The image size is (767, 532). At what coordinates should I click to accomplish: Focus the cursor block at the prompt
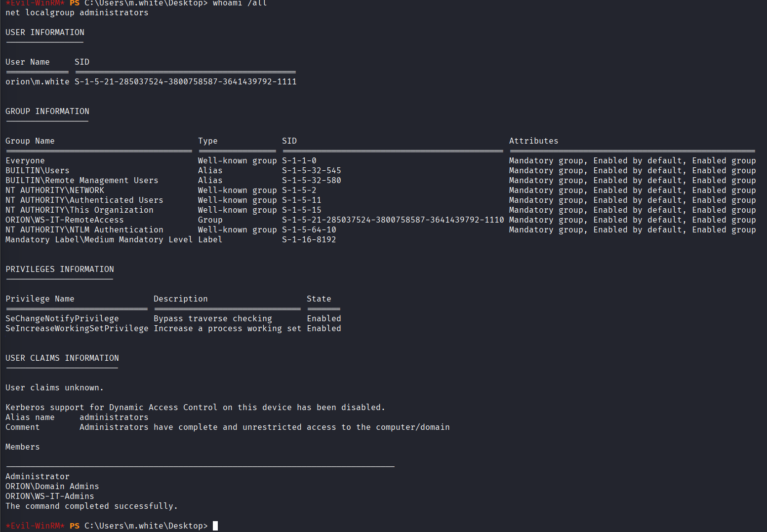[215, 526]
